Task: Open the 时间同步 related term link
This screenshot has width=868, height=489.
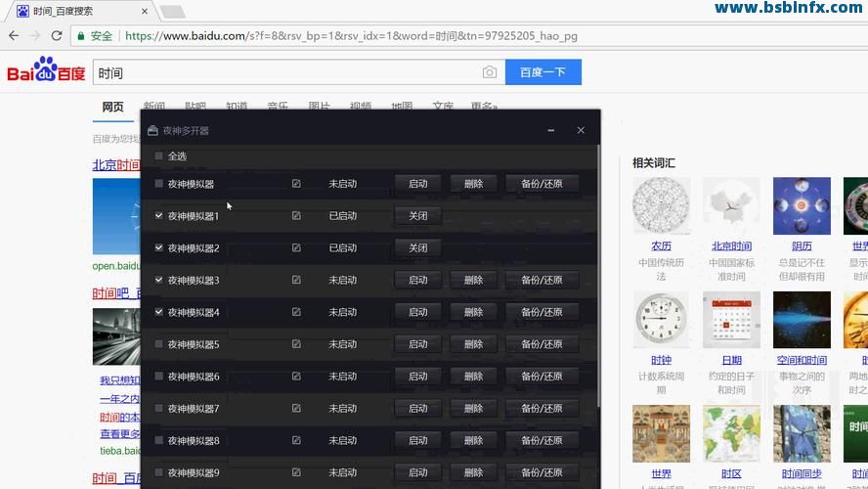Action: [802, 473]
